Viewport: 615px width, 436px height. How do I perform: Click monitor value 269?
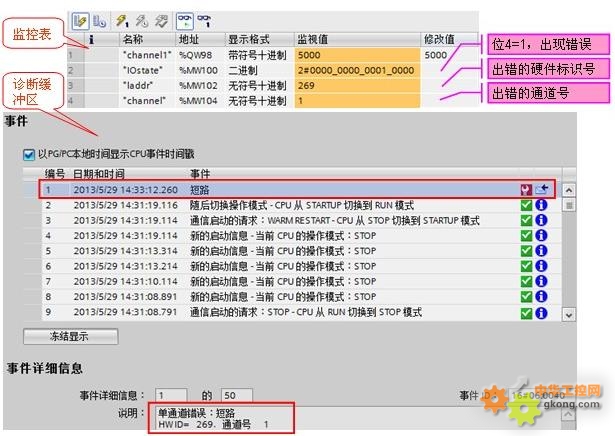point(357,85)
